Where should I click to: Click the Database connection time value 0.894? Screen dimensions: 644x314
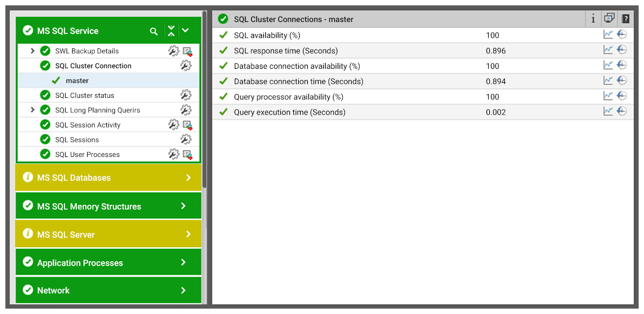[x=496, y=81]
